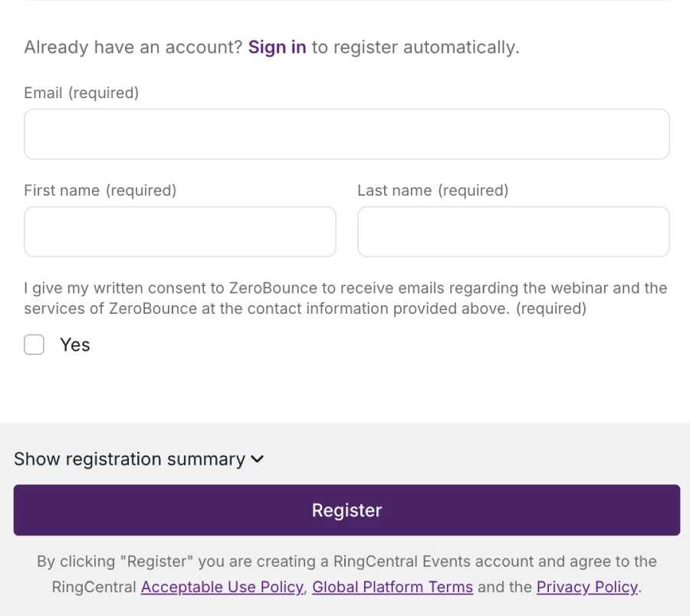Screen dimensions: 690x616
Task: Click the Email (required) label
Action: click(81, 93)
